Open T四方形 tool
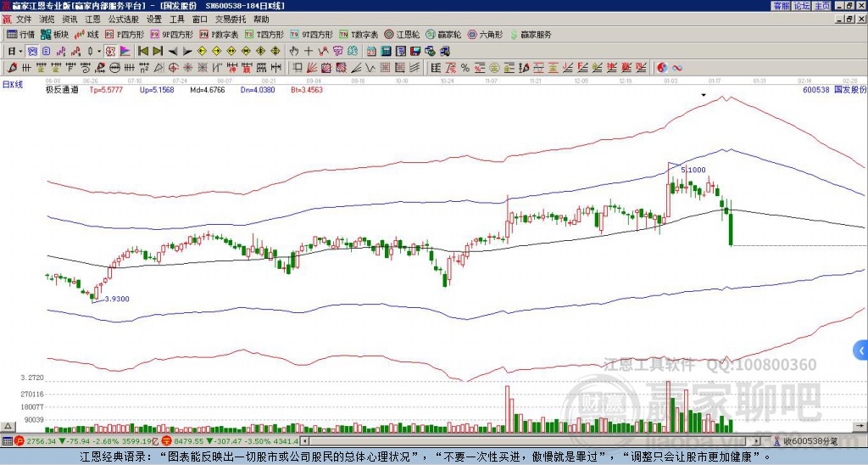 click(x=264, y=34)
